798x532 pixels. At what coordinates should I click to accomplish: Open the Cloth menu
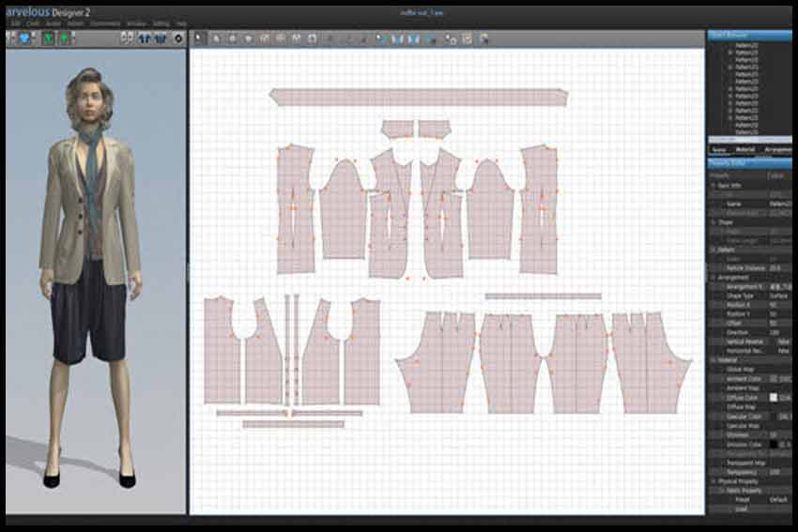[33, 23]
